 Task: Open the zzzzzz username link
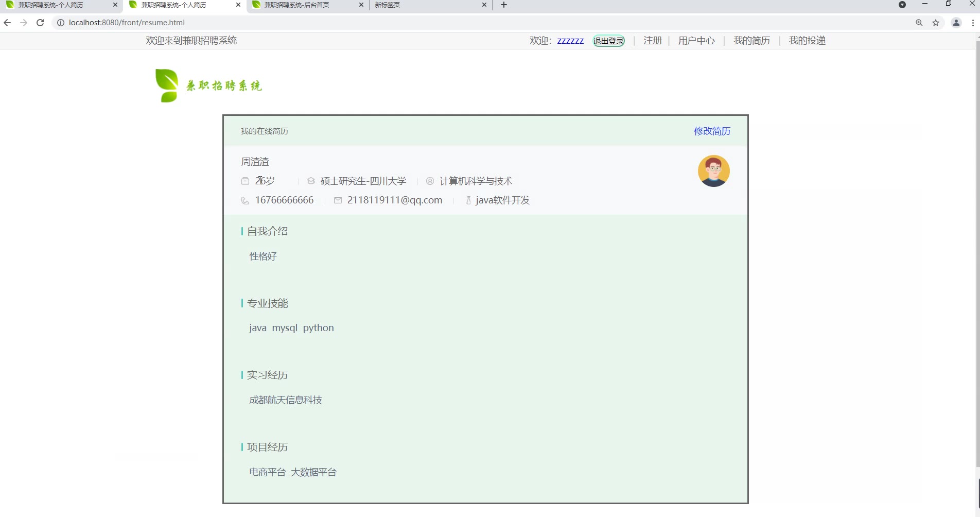tap(570, 41)
